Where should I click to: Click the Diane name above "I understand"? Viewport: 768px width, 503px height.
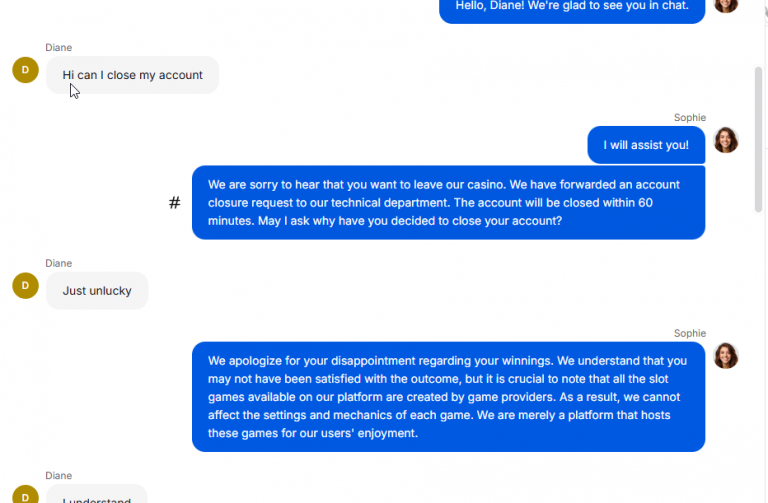click(x=59, y=476)
